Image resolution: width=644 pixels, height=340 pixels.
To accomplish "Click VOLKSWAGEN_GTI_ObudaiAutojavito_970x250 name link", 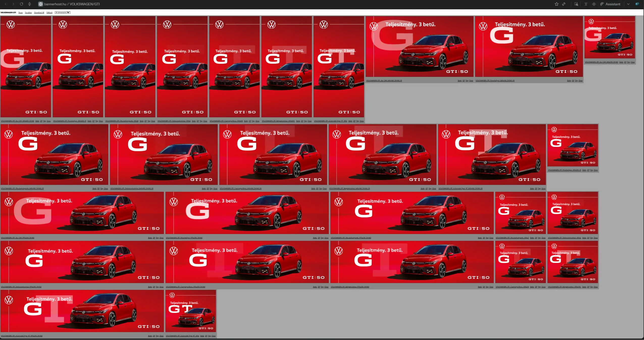I will tap(351, 238).
